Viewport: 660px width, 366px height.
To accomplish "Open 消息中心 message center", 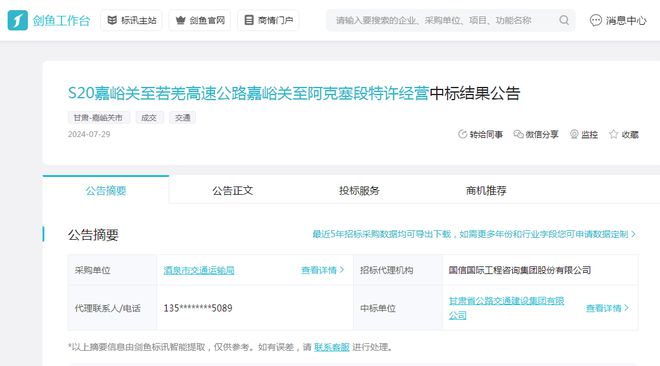I will [618, 20].
